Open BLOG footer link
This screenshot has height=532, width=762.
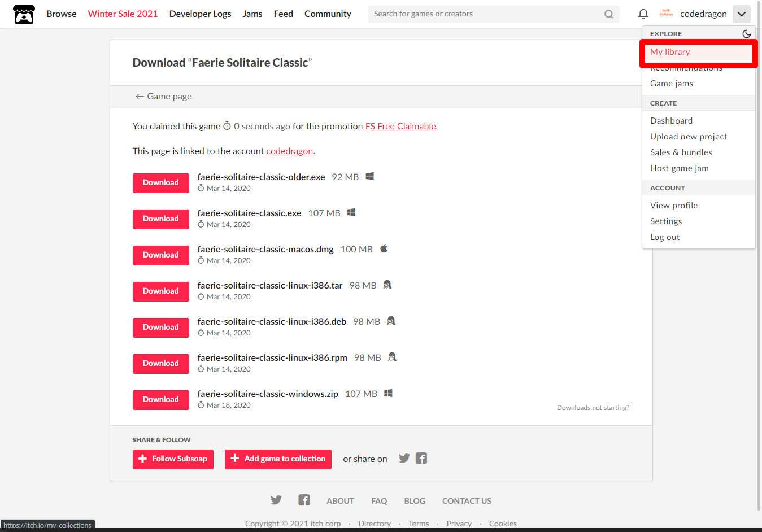pos(415,501)
